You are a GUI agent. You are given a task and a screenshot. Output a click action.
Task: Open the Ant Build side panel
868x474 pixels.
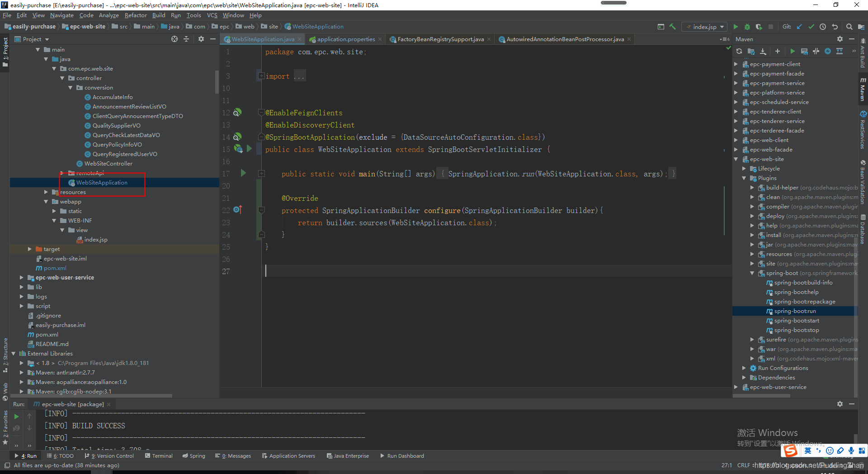pos(863,53)
